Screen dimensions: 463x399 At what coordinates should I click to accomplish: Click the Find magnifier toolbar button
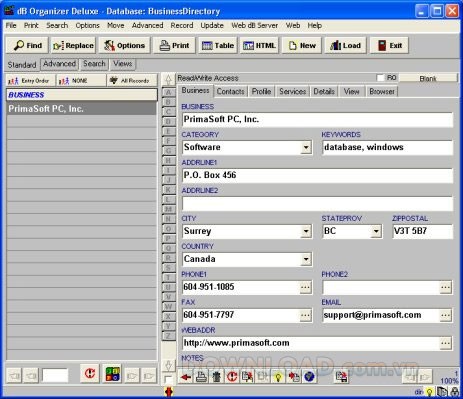click(x=27, y=45)
